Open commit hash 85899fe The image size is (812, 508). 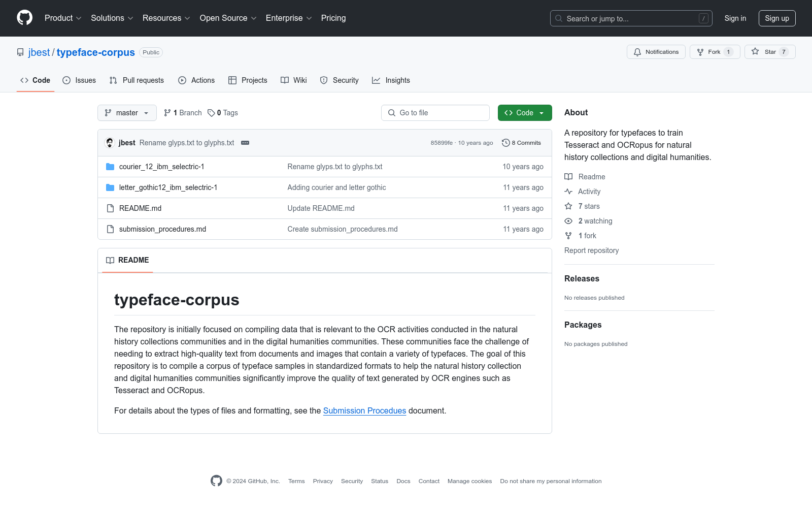[442, 143]
